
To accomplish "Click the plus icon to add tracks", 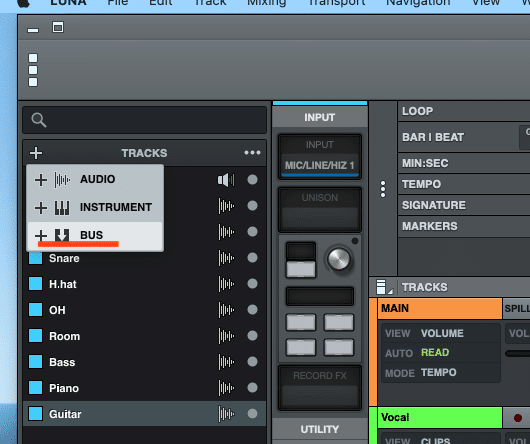I will click(x=36, y=153).
